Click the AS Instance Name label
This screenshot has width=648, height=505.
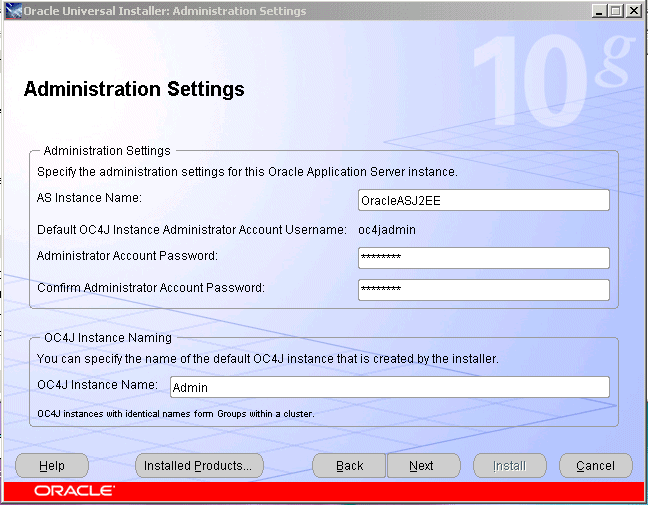point(89,198)
